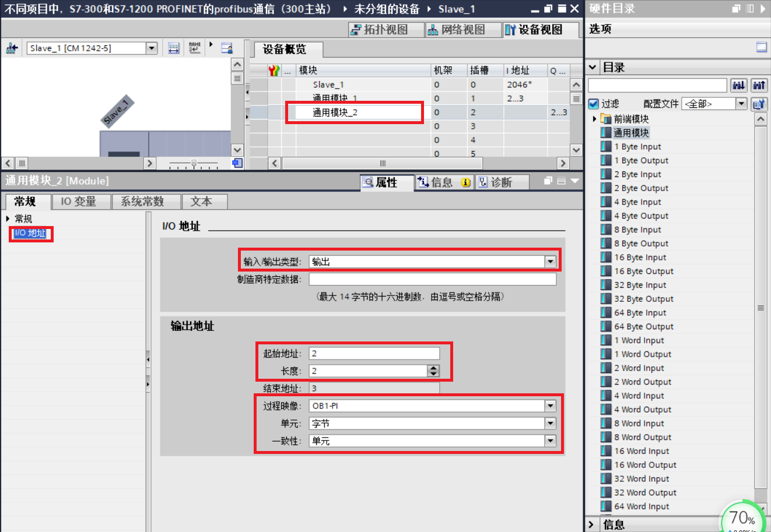The image size is (771, 532).
Task: Expand the 常规 tree node arrow
Action: point(8,219)
